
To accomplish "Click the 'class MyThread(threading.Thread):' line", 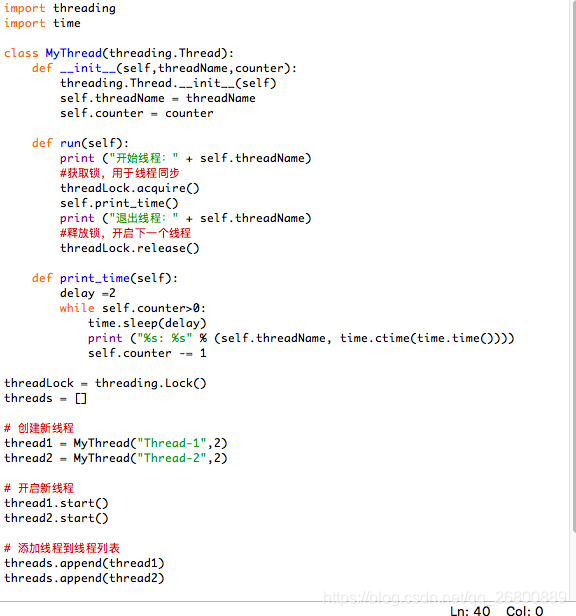I will (x=119, y=53).
